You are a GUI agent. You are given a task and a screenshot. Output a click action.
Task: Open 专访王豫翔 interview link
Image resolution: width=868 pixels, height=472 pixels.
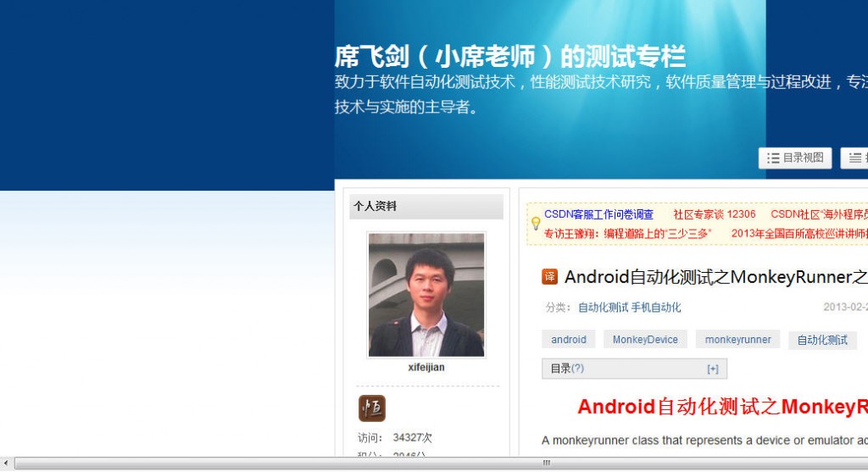click(x=627, y=234)
